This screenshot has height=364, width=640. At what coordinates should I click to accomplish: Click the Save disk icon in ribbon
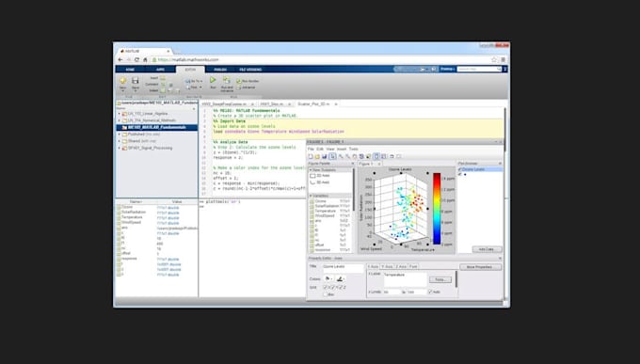136,81
